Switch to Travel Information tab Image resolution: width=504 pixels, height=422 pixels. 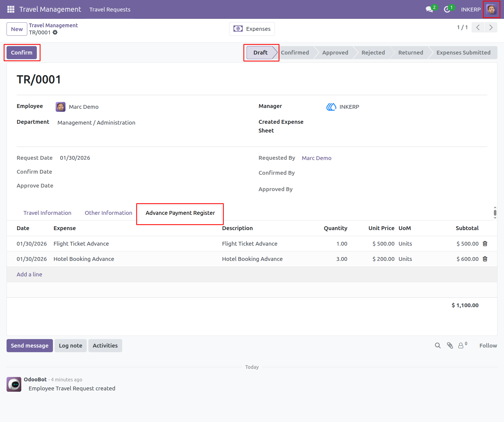click(x=47, y=213)
